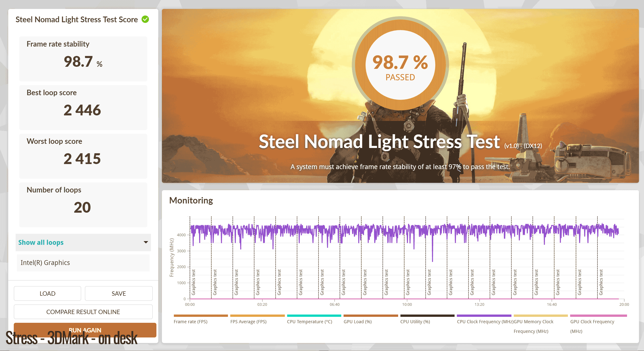The height and width of the screenshot is (351, 644).
Task: Click the 20:00 time axis label
Action: 624,304
